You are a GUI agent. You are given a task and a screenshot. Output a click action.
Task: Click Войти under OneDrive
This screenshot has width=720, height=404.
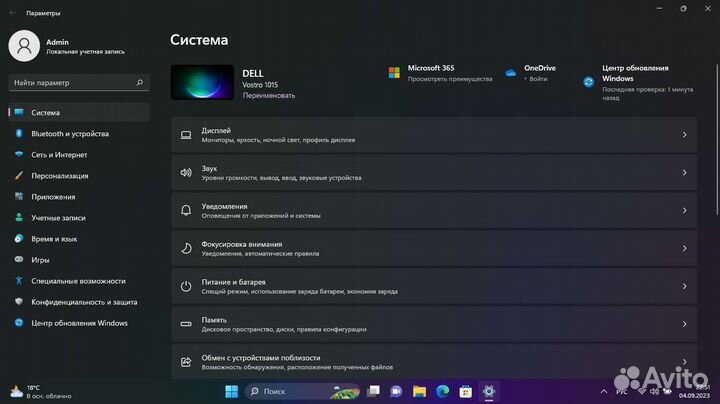point(538,79)
